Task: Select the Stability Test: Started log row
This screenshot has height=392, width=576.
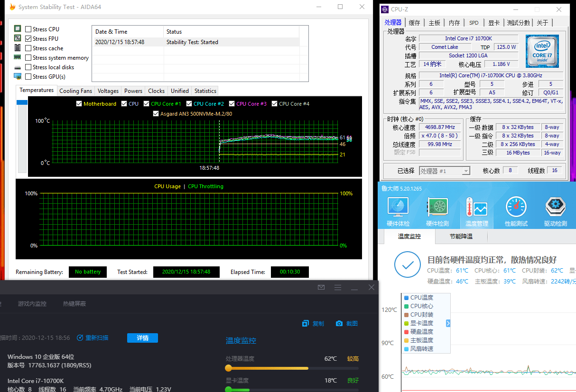Action: pos(195,42)
